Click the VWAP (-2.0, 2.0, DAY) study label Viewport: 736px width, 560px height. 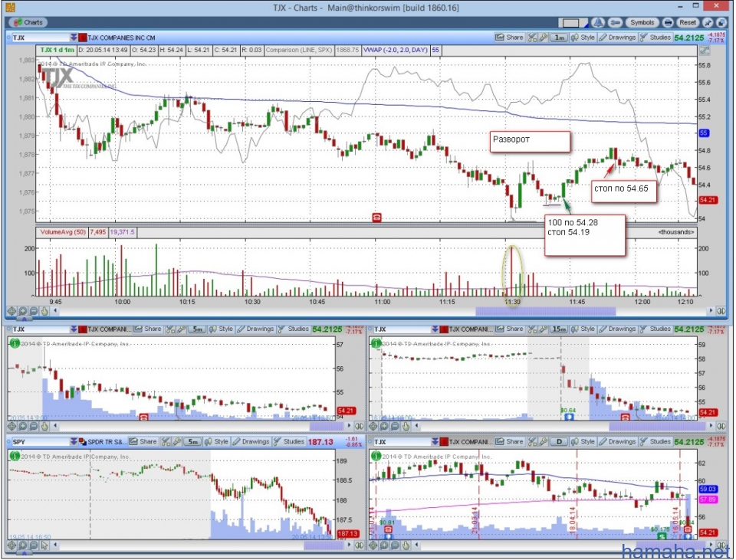point(395,50)
